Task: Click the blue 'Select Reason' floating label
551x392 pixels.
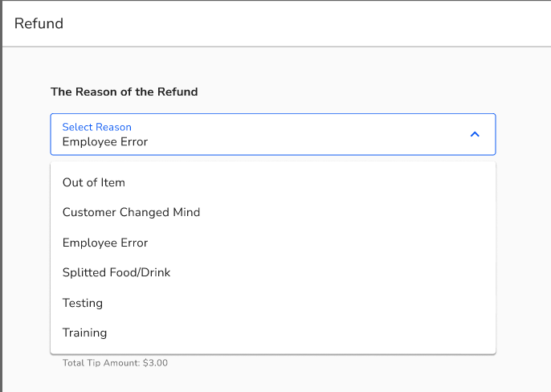Action: 96,127
